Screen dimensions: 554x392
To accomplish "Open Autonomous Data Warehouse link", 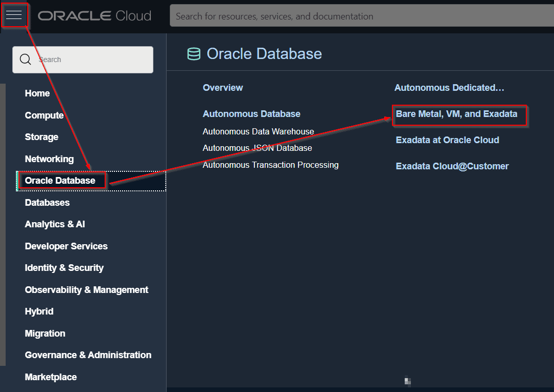I will click(x=258, y=132).
